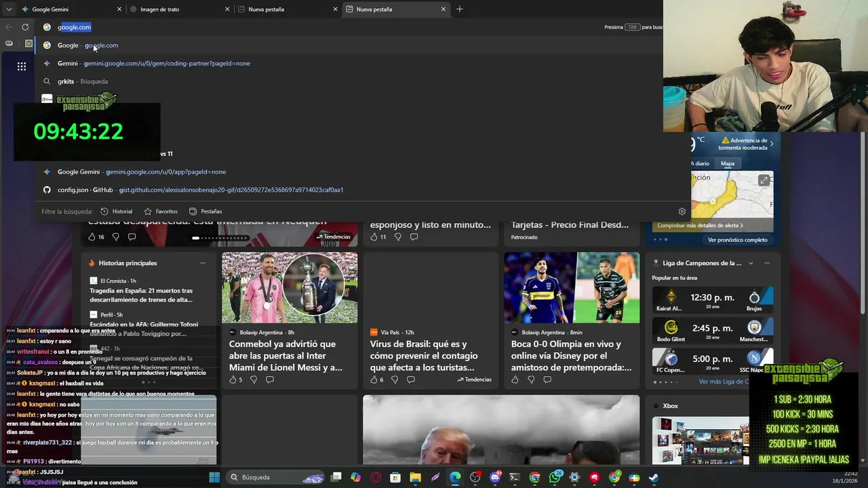Expand the Liga de Campeones dropdown
This screenshot has height=488, width=868.
click(x=751, y=263)
